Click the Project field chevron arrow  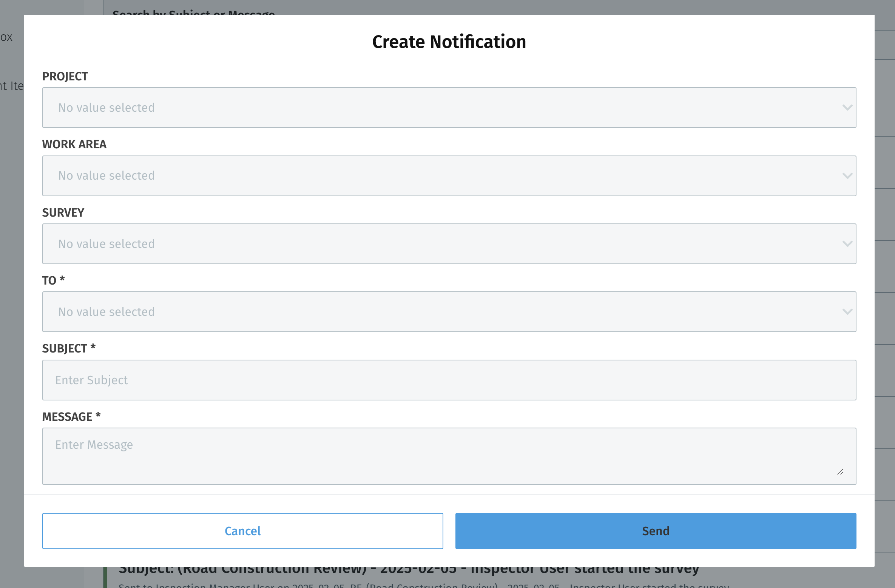pos(847,108)
